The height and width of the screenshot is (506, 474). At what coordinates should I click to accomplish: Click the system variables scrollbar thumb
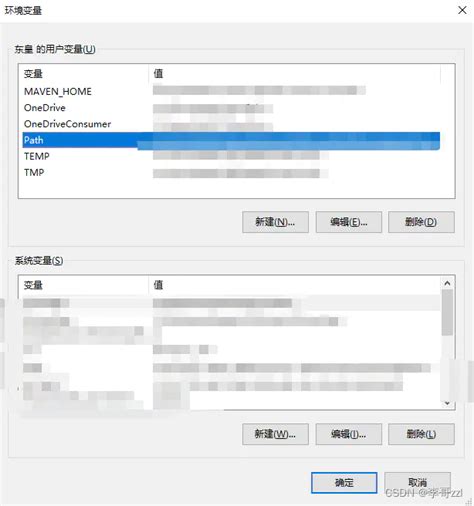click(447, 313)
